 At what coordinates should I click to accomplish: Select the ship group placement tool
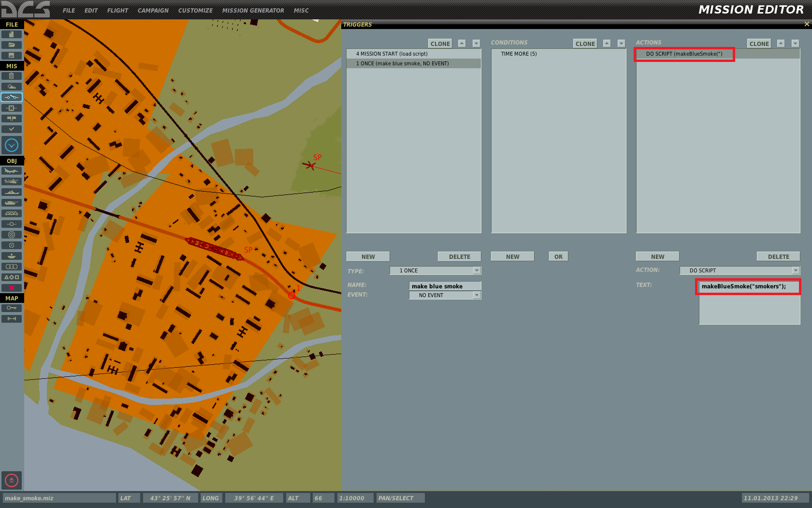pos(12,192)
